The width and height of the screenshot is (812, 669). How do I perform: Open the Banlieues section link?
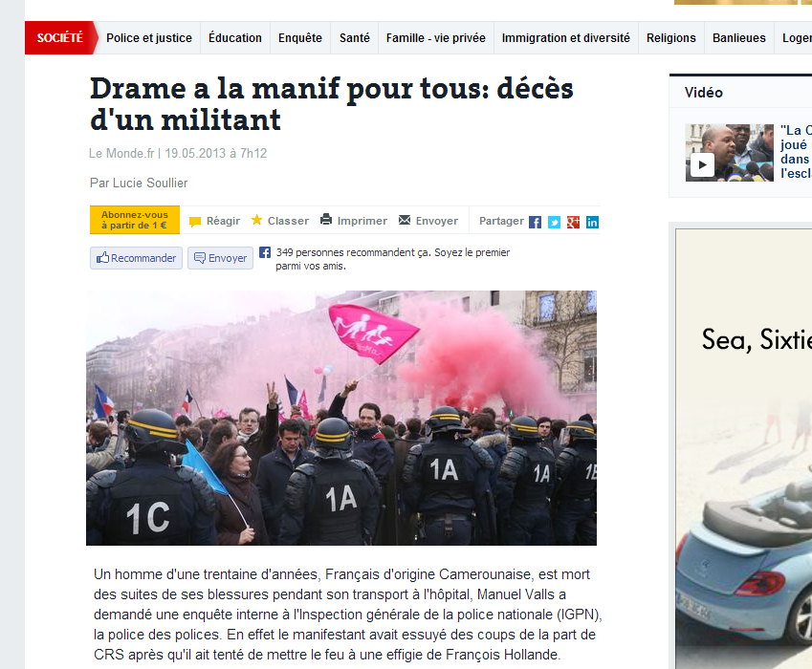pyautogui.click(x=739, y=38)
